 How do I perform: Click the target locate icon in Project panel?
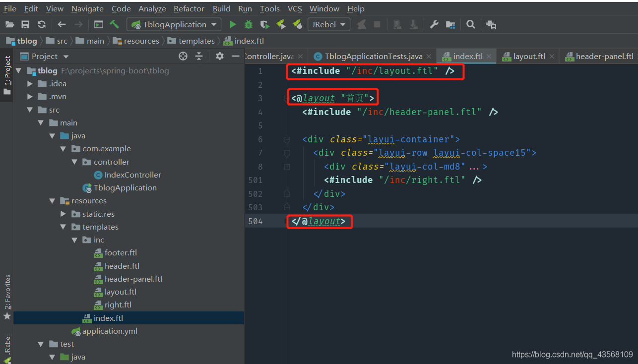coord(183,56)
